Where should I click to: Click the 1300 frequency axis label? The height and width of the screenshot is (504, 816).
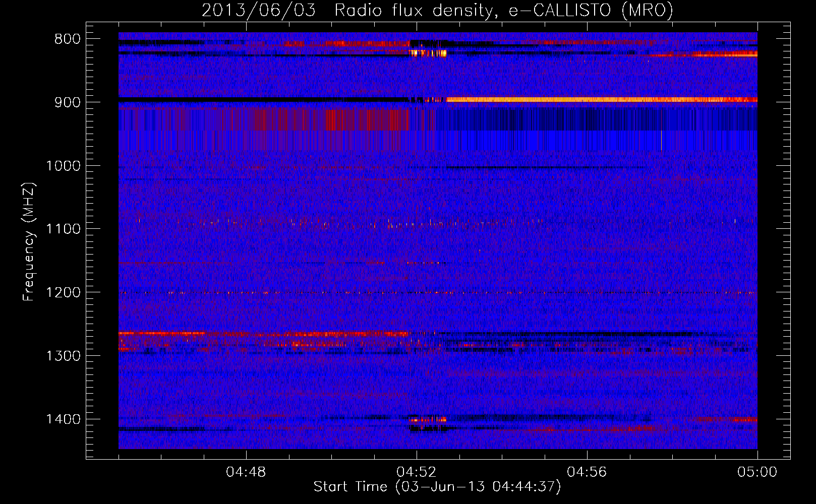point(63,356)
